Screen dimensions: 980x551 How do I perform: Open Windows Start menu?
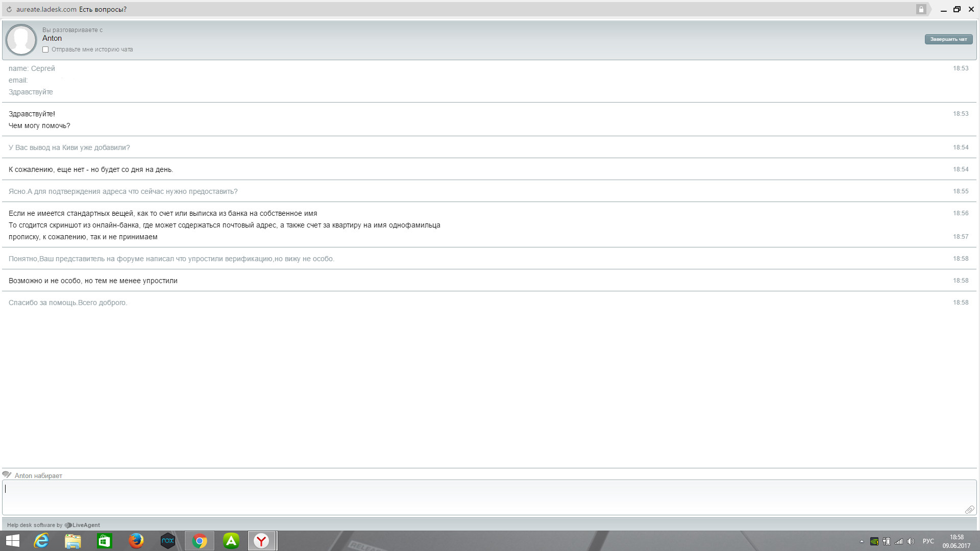[x=12, y=541]
